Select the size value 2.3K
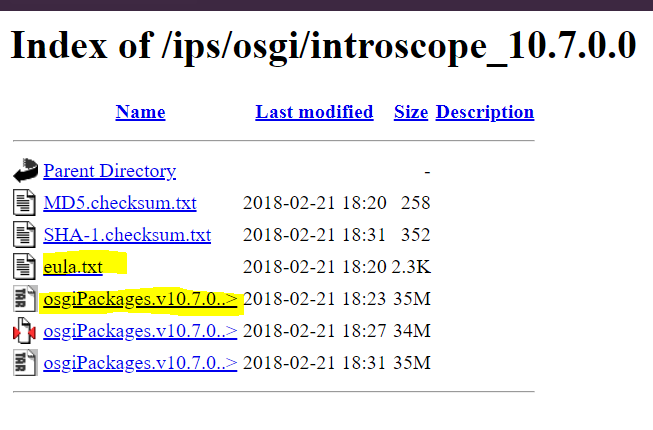 [x=411, y=267]
